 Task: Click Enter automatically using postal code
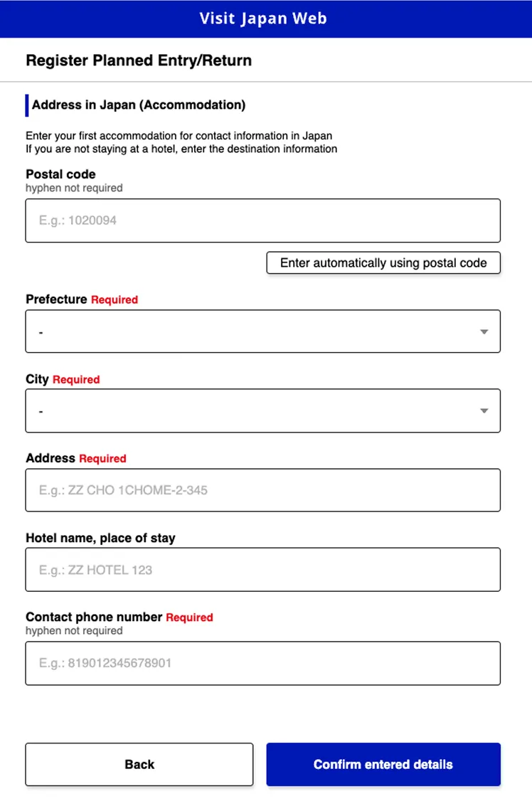coord(383,263)
